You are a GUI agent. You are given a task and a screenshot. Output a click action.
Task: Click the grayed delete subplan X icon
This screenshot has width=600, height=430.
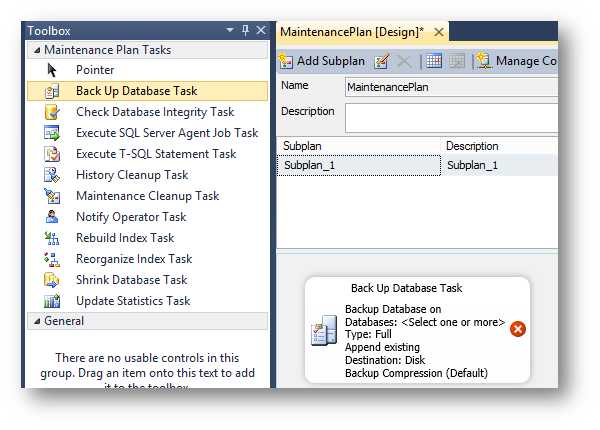pos(404,61)
